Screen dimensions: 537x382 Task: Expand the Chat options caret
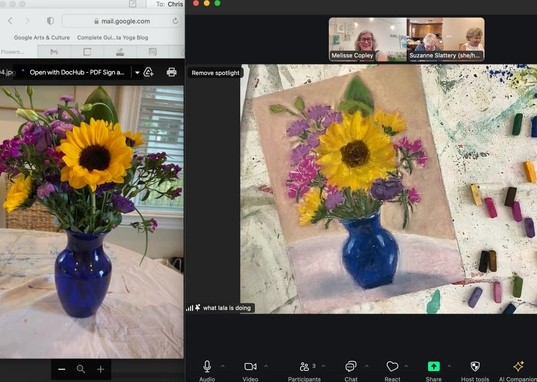[x=366, y=366]
